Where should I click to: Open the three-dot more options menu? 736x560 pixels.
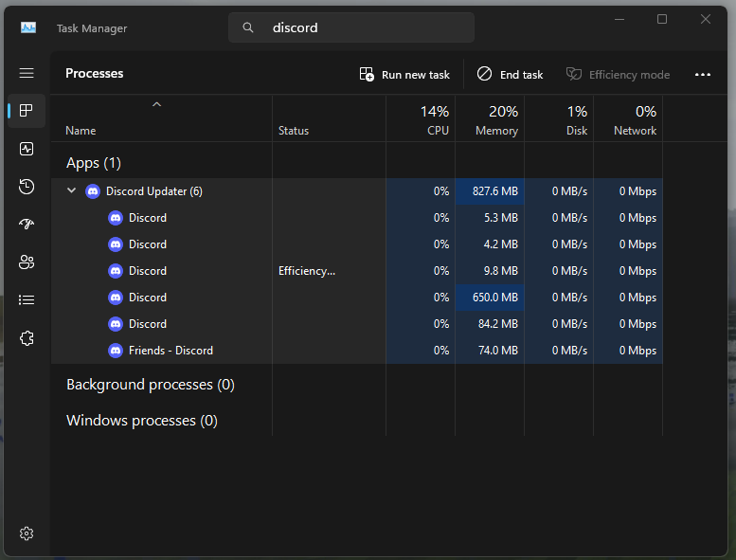702,75
